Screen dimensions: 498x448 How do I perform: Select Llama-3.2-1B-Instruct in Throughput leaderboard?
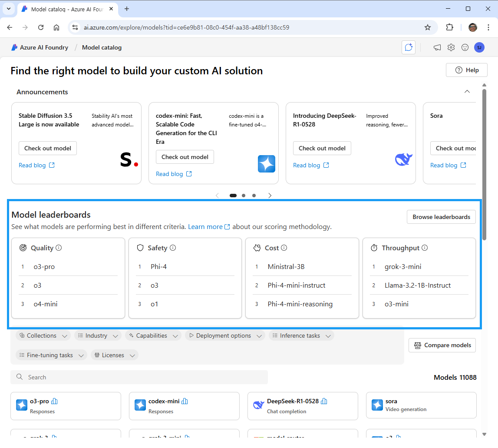tap(418, 285)
